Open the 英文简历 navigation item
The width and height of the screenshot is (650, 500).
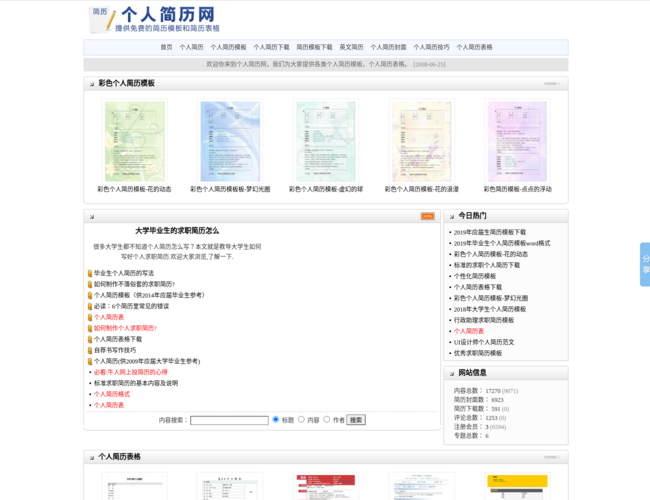click(x=352, y=47)
